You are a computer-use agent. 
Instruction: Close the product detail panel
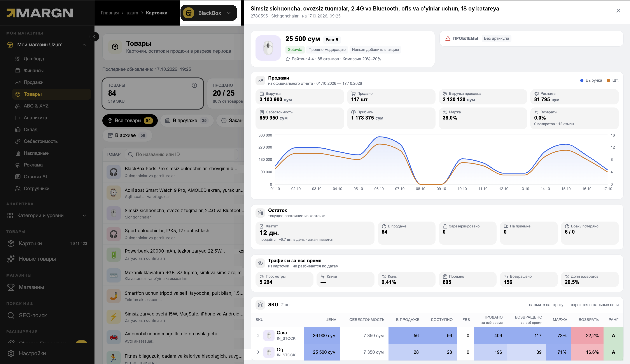tap(618, 10)
